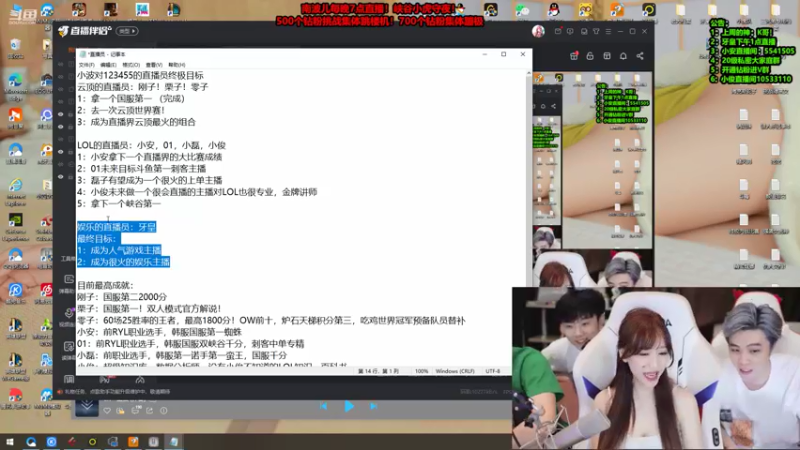Click the yellow circle app icon in the taskbar
This screenshot has height=450, width=800.
click(x=92, y=442)
